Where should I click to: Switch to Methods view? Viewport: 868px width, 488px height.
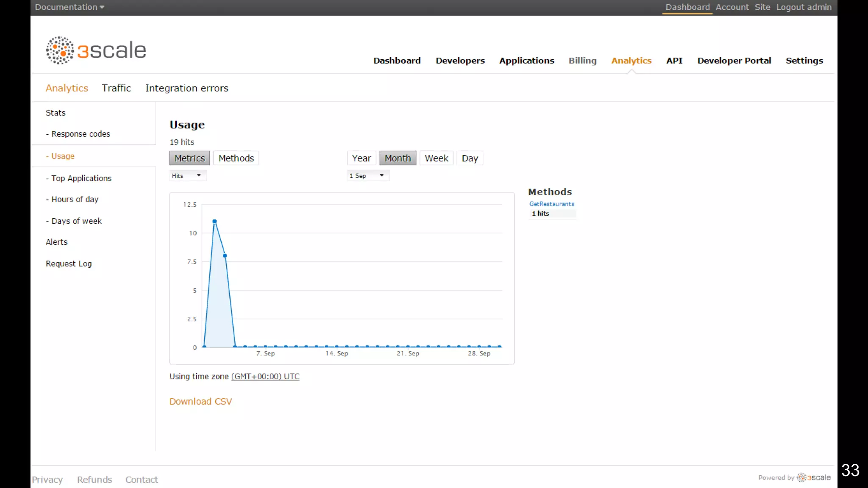click(x=236, y=158)
